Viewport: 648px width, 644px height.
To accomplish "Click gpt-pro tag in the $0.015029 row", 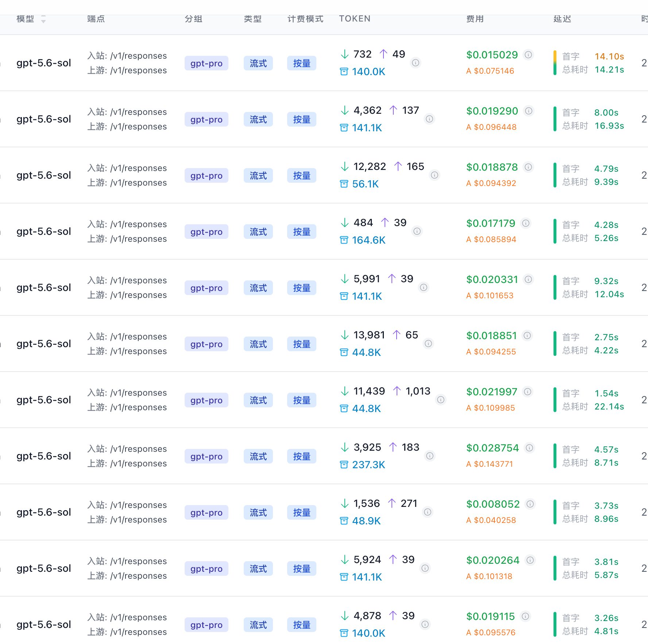I will 207,63.
